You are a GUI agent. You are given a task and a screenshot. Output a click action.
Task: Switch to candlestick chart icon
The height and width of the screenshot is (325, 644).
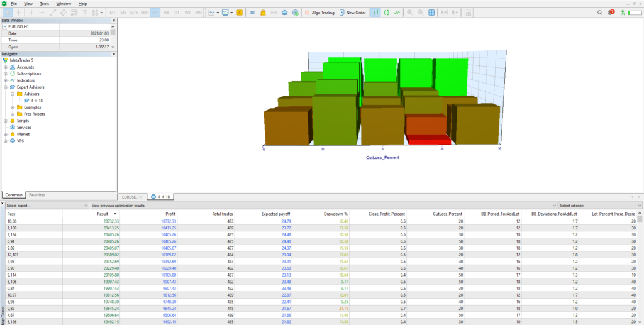386,13
